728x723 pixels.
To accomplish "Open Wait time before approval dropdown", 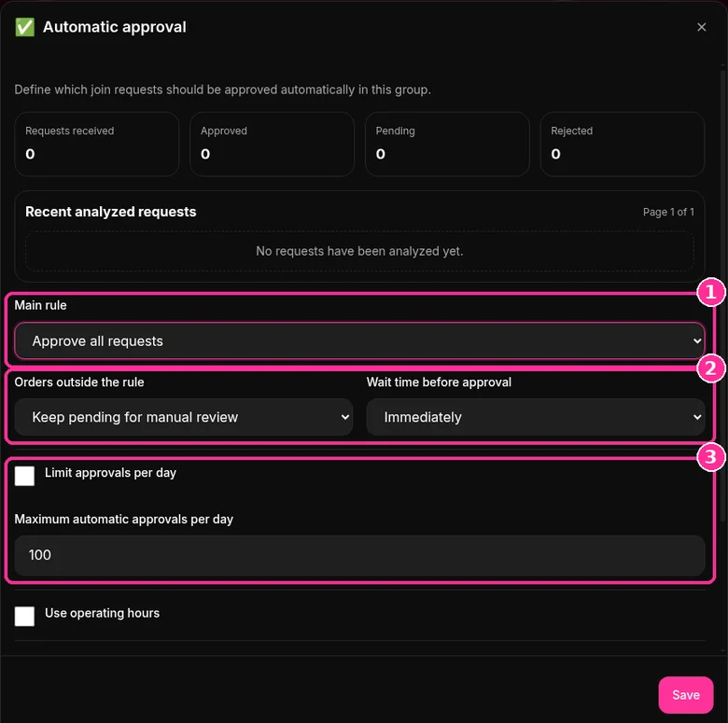I will pos(536,417).
